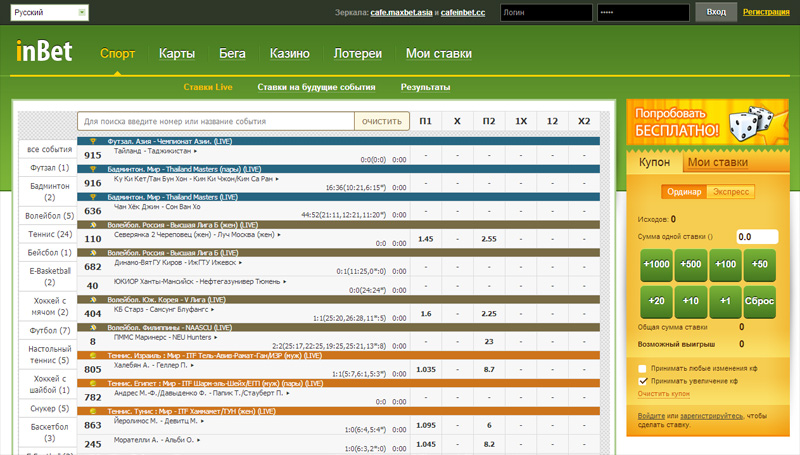800x455 pixels.
Task: Open the Регистрация link
Action: [x=766, y=12]
